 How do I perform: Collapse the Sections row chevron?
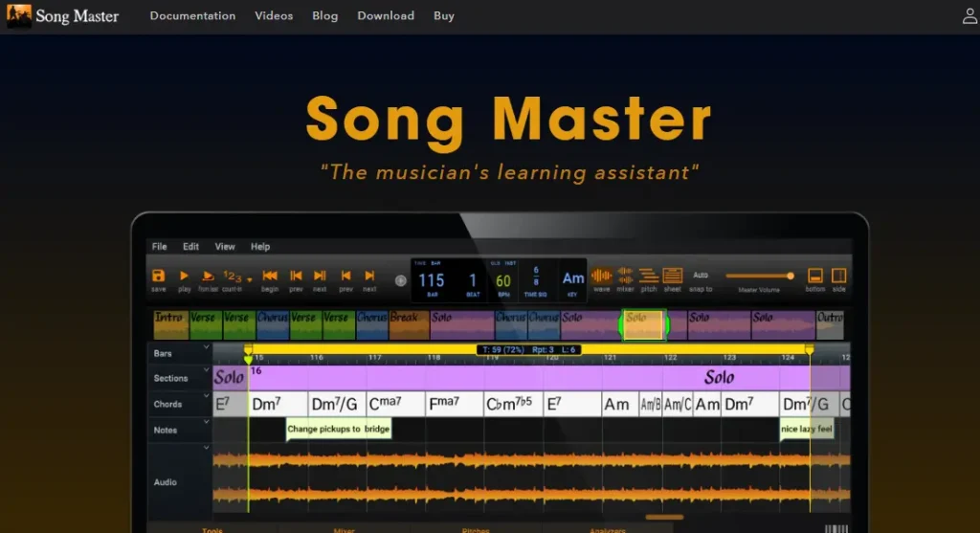coord(206,370)
